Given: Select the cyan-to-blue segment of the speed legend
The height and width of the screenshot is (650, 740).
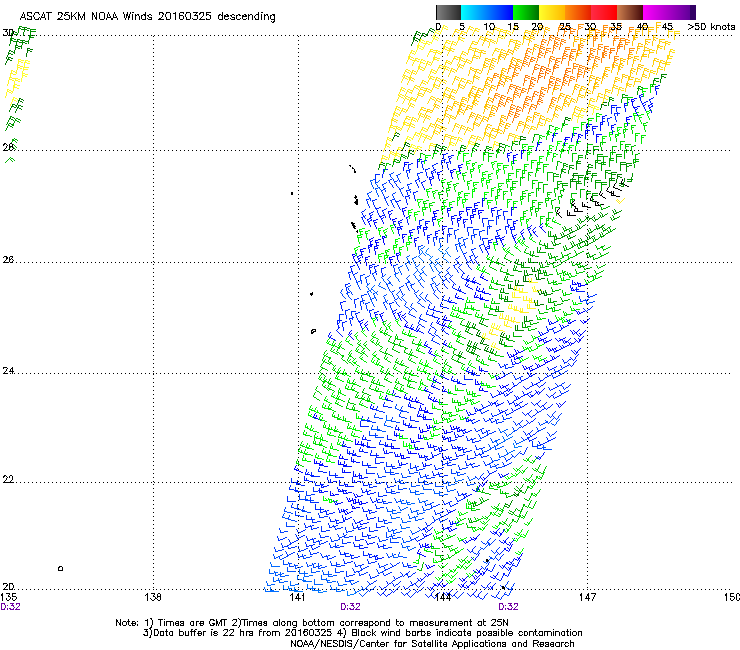Looking at the screenshot, I should coord(487,12).
